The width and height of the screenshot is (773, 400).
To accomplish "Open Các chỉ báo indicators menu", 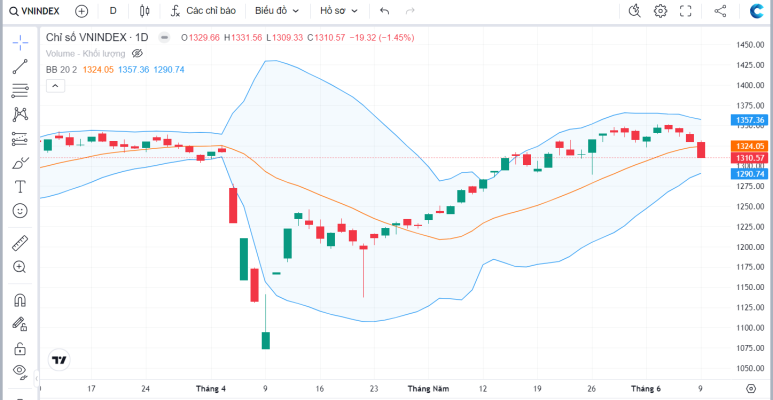I will point(203,11).
